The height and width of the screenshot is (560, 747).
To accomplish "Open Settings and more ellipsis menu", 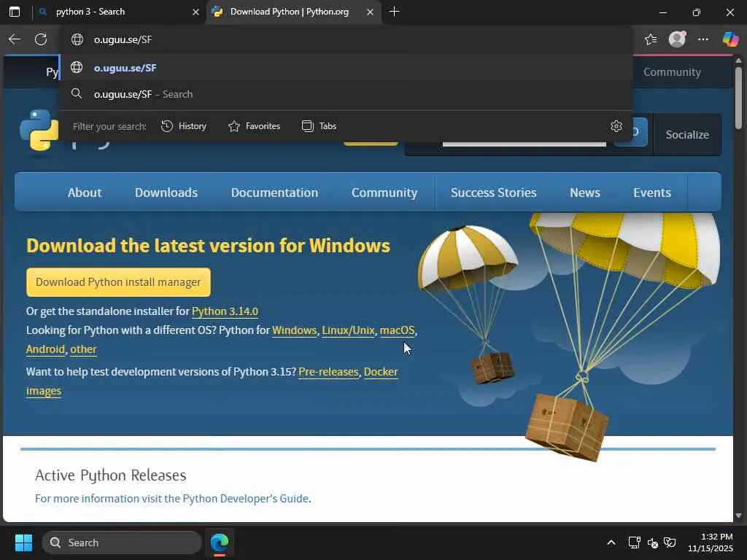I will [703, 39].
